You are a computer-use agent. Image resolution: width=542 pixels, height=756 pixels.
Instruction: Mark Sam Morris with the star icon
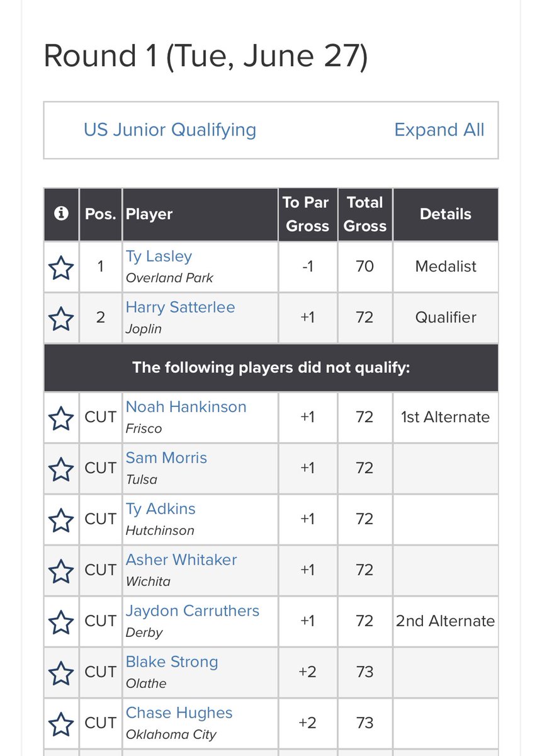pos(61,469)
